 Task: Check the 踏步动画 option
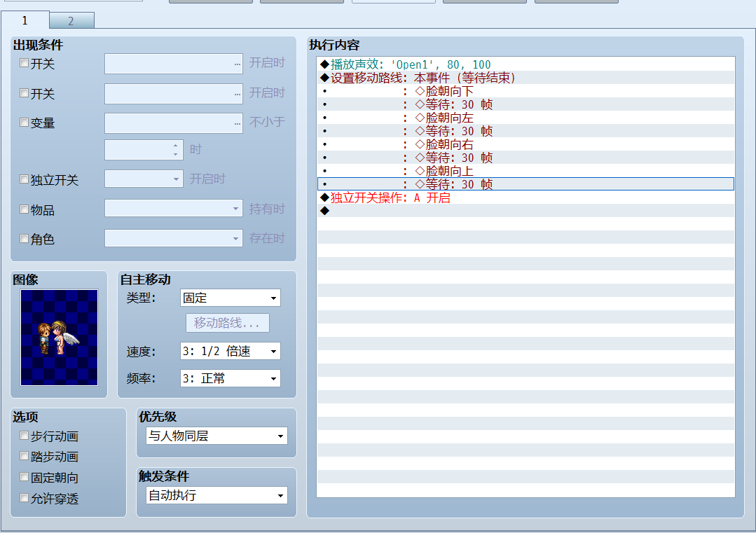[24, 456]
